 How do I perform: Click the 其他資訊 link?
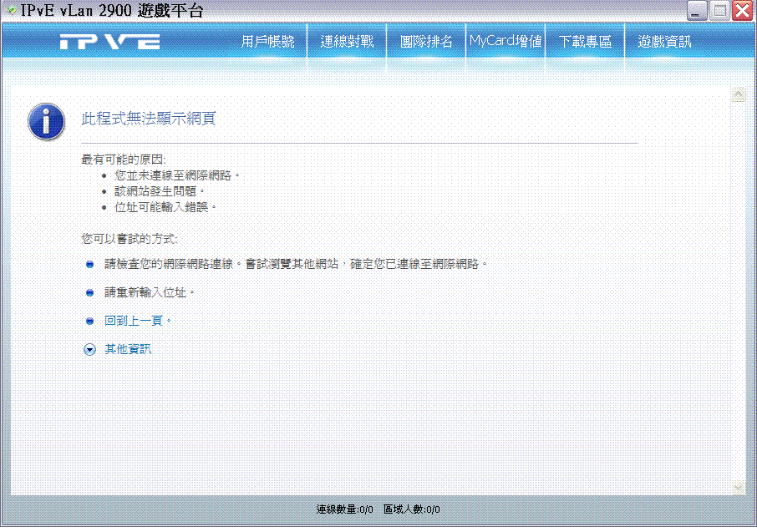[x=128, y=349]
